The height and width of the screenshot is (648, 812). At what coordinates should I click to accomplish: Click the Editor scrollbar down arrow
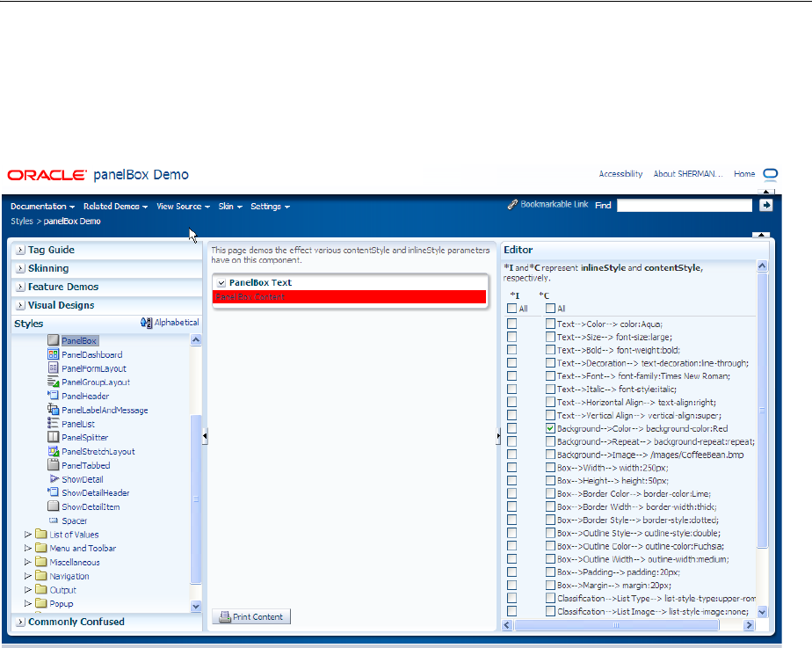[762, 612]
